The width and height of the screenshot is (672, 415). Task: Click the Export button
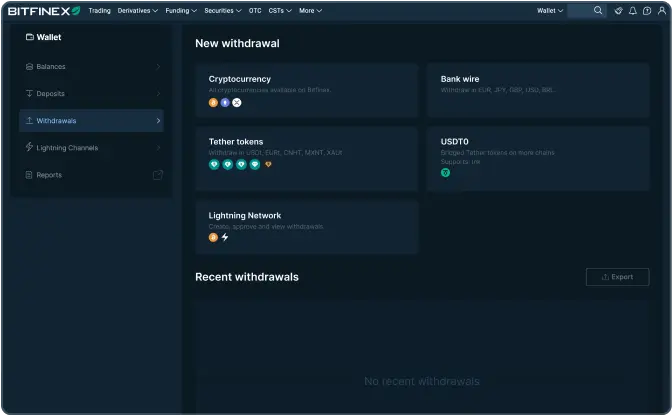(617, 277)
